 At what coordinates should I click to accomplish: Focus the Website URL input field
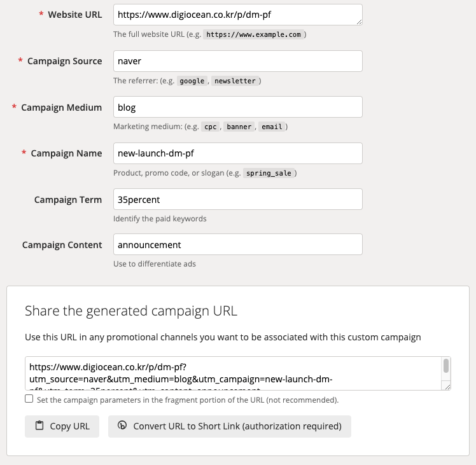pyautogui.click(x=238, y=15)
